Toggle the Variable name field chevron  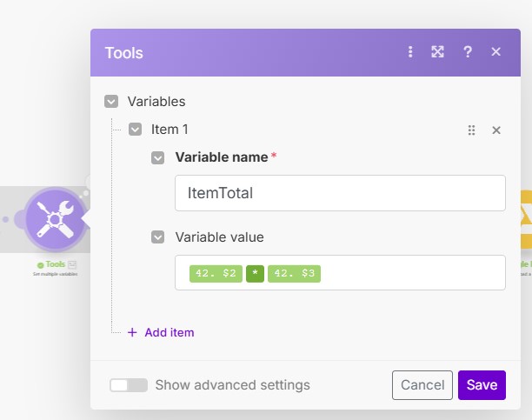[x=157, y=158]
